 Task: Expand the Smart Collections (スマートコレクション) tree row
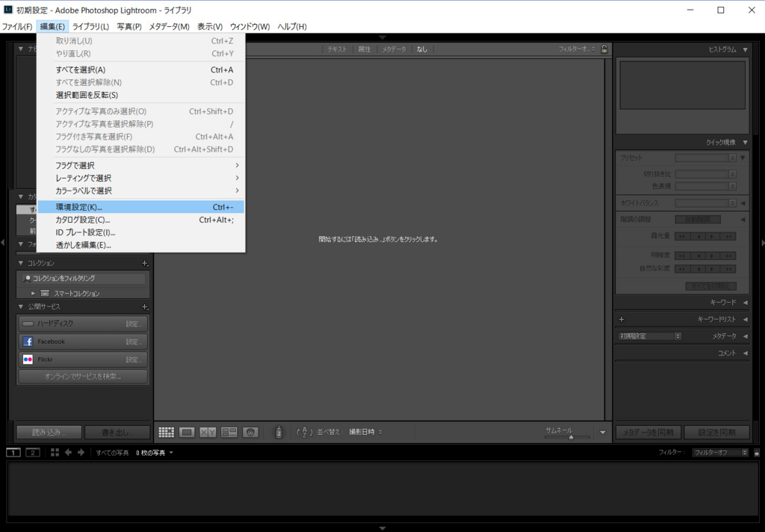pyautogui.click(x=33, y=294)
